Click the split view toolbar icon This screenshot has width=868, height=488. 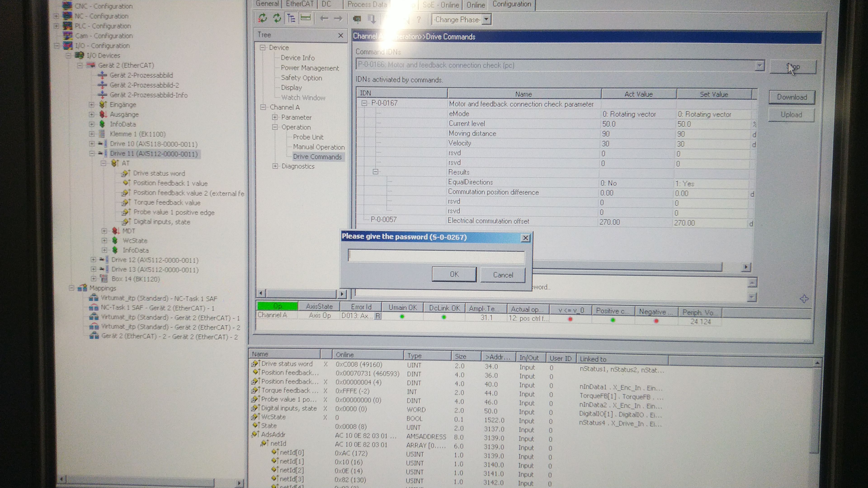coord(305,18)
